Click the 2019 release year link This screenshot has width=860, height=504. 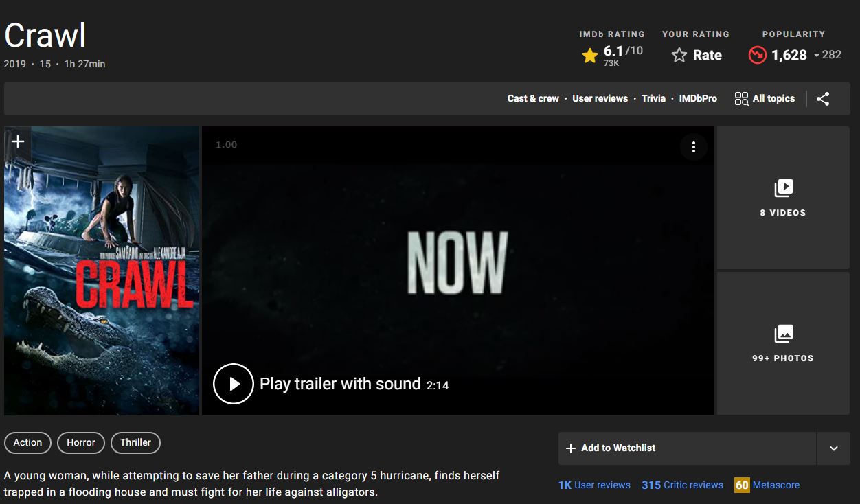coord(14,64)
